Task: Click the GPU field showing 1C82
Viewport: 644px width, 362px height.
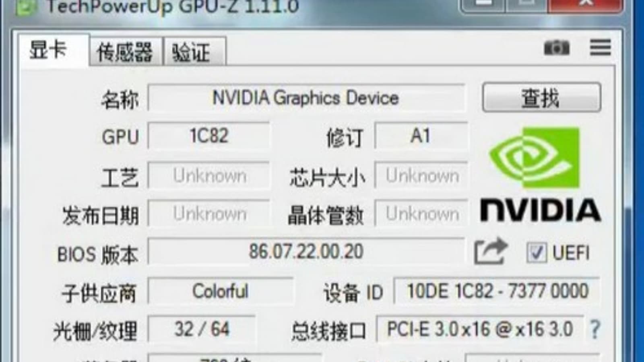Action: pyautogui.click(x=208, y=136)
